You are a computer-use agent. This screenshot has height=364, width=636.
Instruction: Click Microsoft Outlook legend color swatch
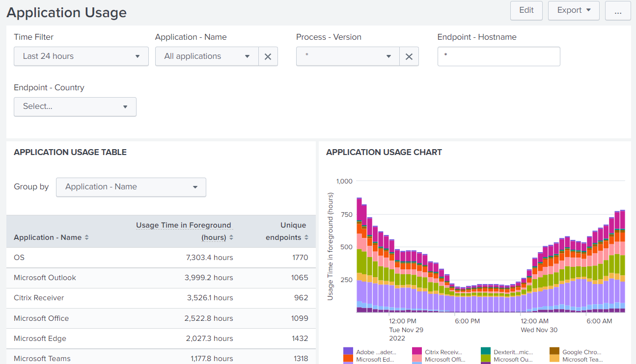486,359
